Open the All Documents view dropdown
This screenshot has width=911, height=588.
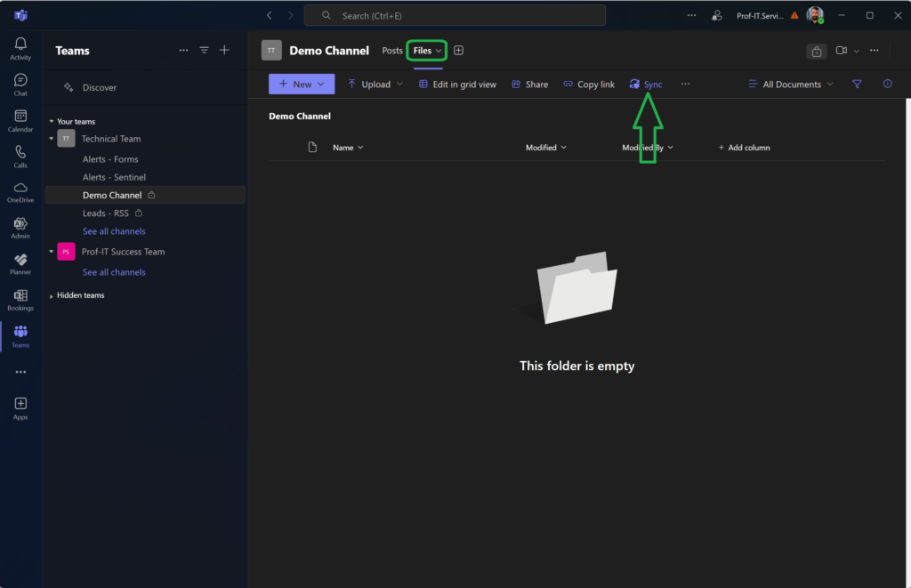click(790, 85)
